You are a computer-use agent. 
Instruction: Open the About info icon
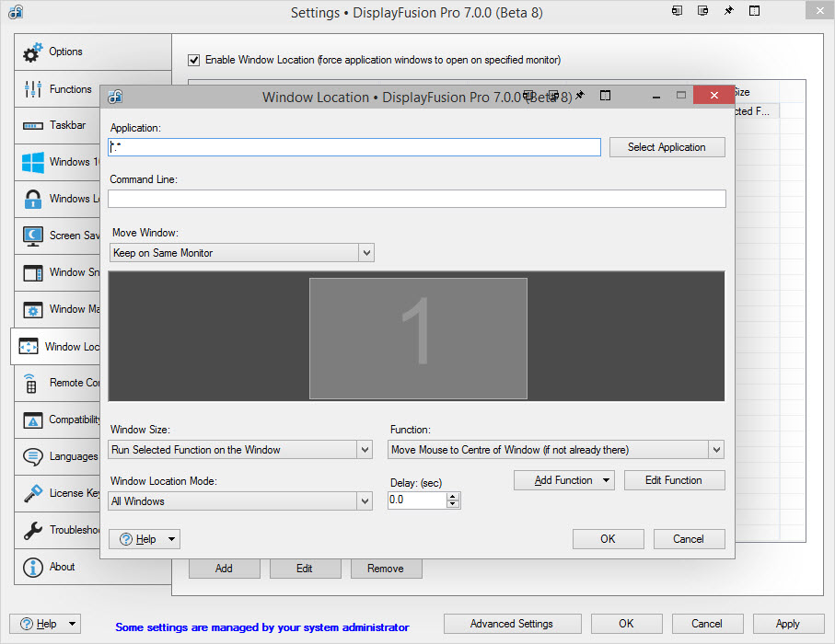[x=32, y=568]
